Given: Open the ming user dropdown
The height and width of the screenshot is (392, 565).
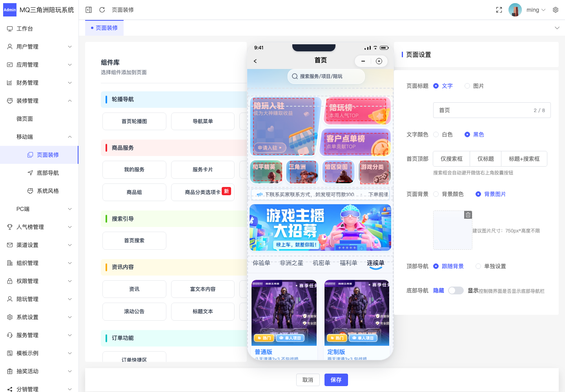Looking at the screenshot, I should pyautogui.click(x=536, y=10).
